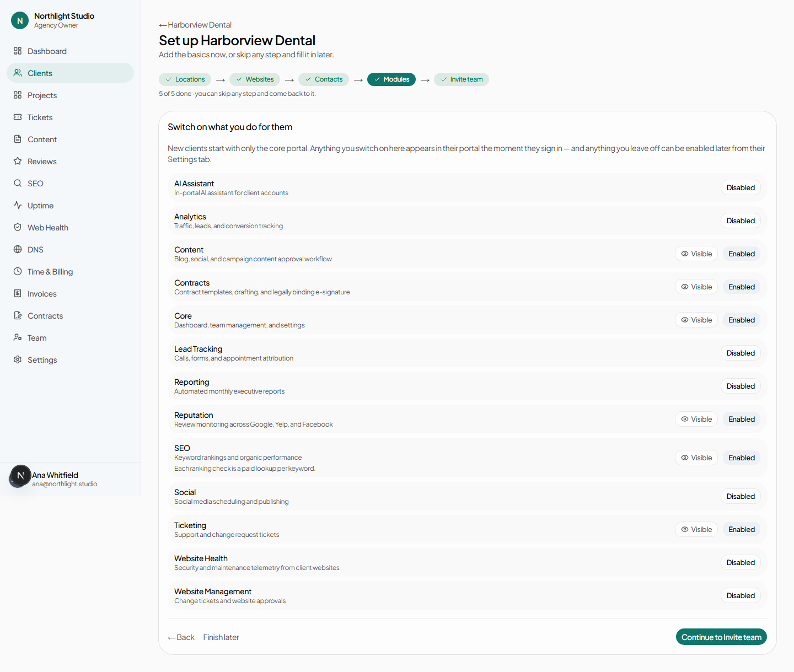Image resolution: width=794 pixels, height=672 pixels.
Task: Click the Uptime pulse icon
Action: pos(18,205)
